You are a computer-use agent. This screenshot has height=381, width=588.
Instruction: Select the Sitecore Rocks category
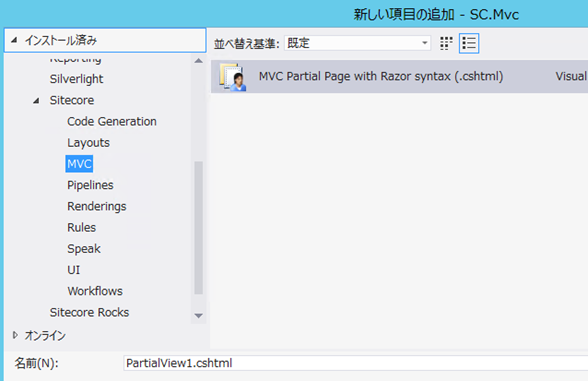tap(89, 312)
